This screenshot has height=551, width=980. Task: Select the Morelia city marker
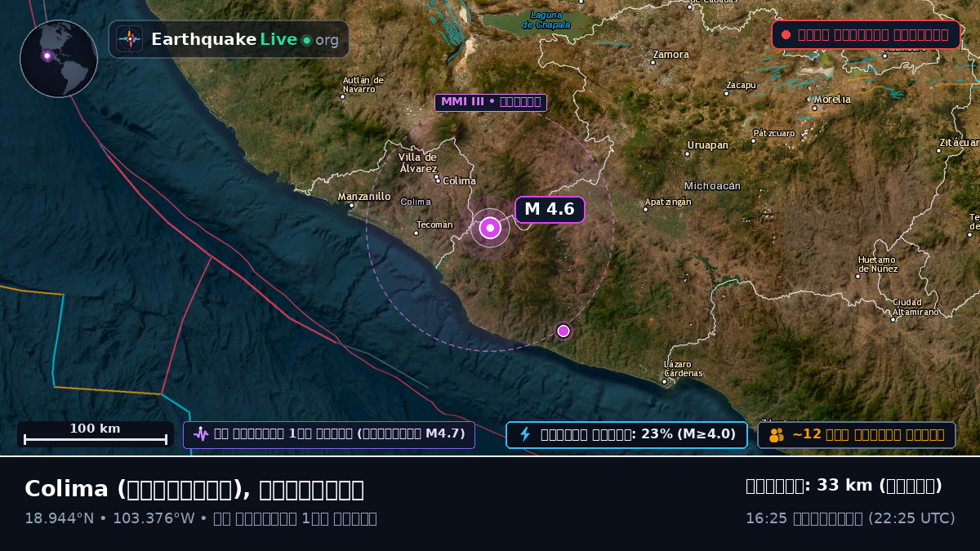[810, 100]
